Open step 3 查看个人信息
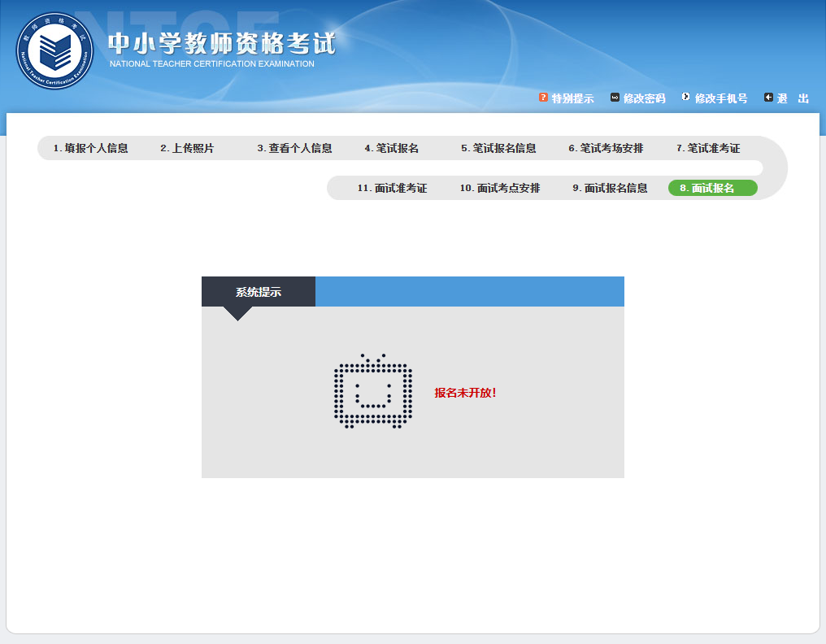Image resolution: width=826 pixels, height=644 pixels. click(x=296, y=148)
